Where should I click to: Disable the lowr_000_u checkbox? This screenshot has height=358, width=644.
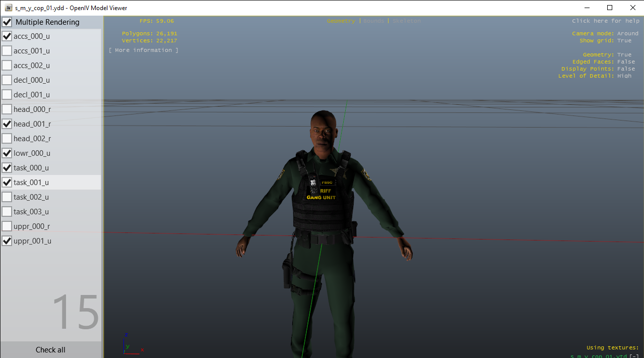coord(7,153)
